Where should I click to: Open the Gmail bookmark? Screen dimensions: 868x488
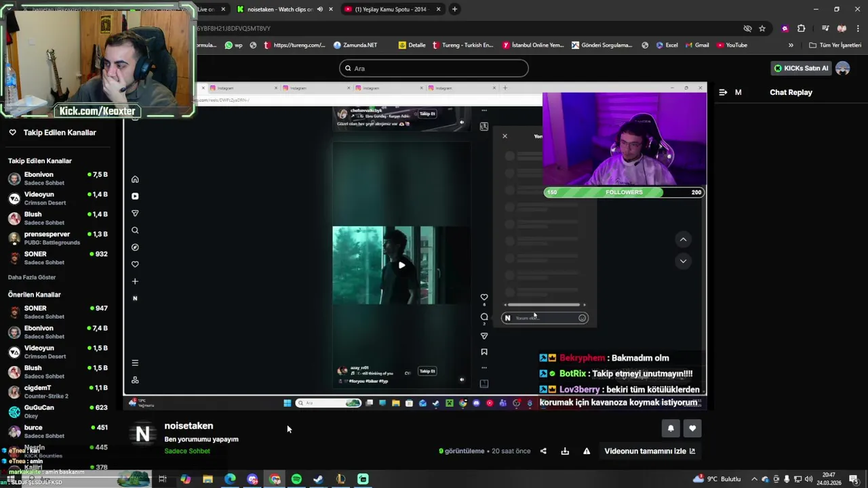pos(696,45)
